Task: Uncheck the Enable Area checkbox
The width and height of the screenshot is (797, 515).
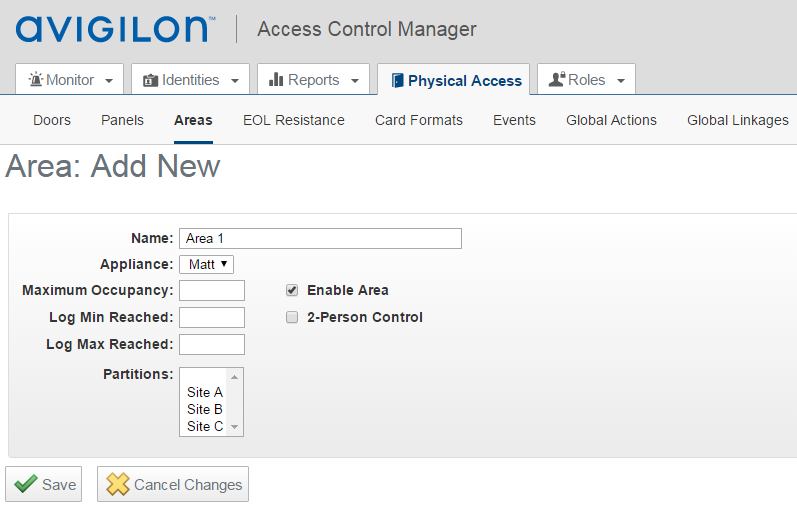Action: click(292, 290)
